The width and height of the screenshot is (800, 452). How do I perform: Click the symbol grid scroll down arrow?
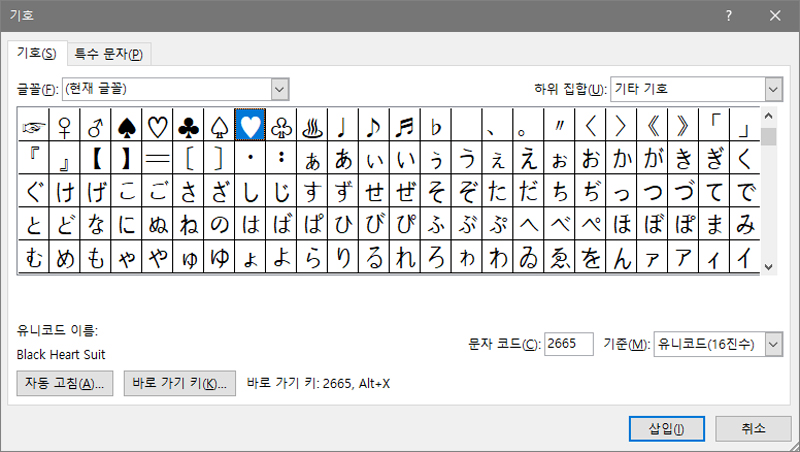(769, 267)
